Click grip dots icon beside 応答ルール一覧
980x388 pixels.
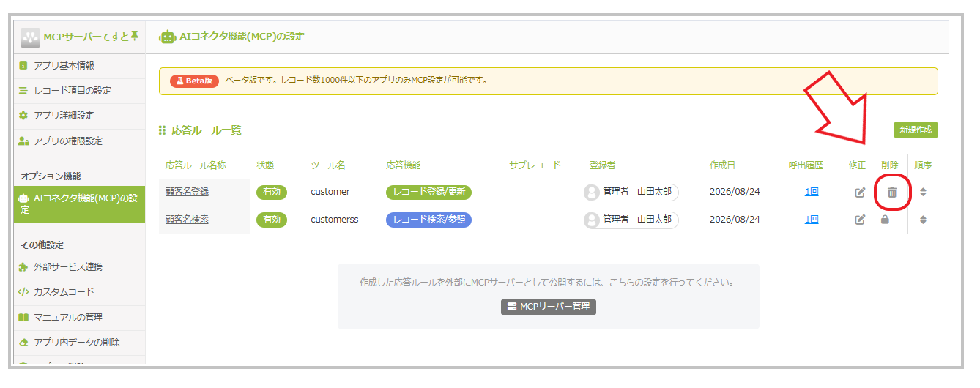(x=163, y=130)
